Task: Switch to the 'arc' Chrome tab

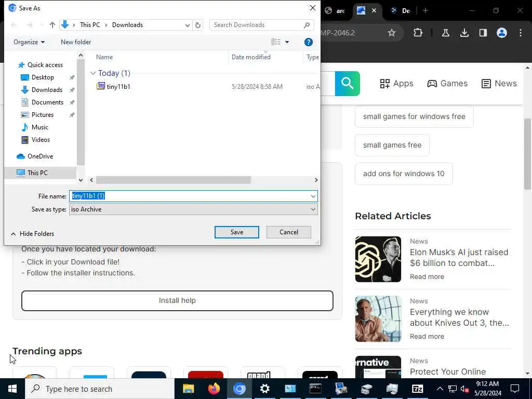Action: [x=335, y=10]
